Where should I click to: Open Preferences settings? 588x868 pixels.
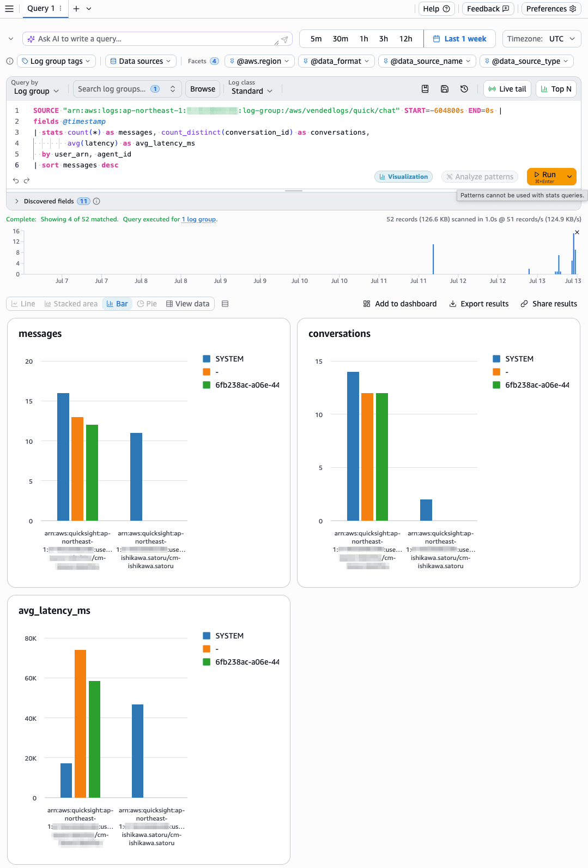[x=551, y=9]
